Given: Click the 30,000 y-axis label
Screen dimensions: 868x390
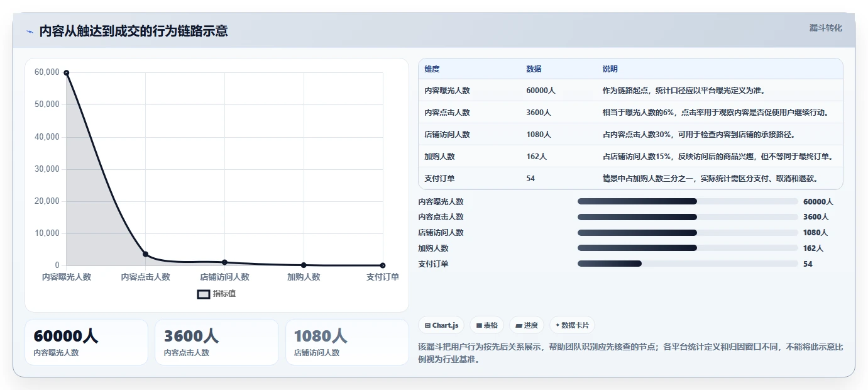Looking at the screenshot, I should pos(47,169).
